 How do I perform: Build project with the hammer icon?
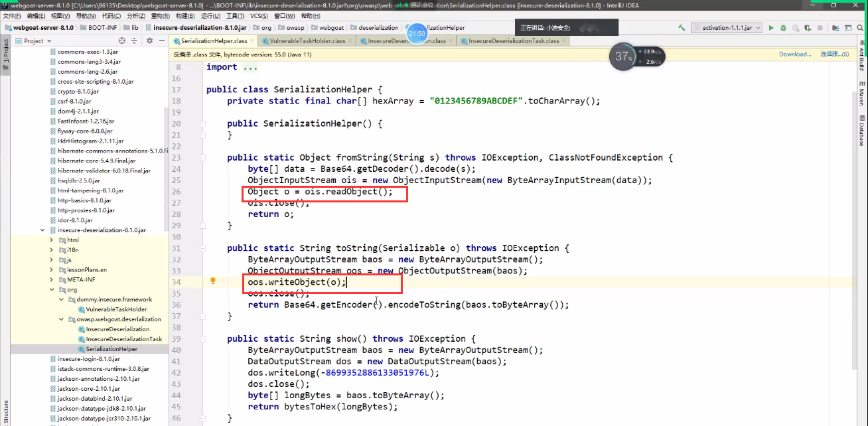point(682,28)
